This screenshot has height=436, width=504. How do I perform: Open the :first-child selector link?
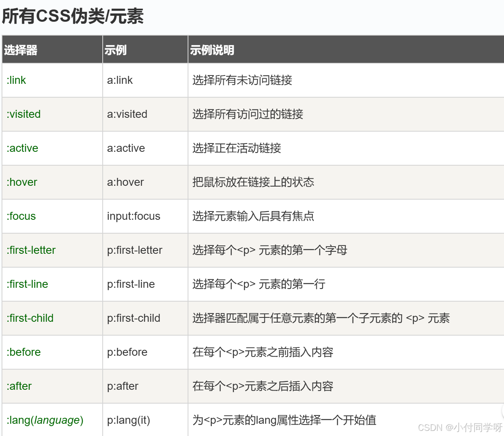point(30,318)
